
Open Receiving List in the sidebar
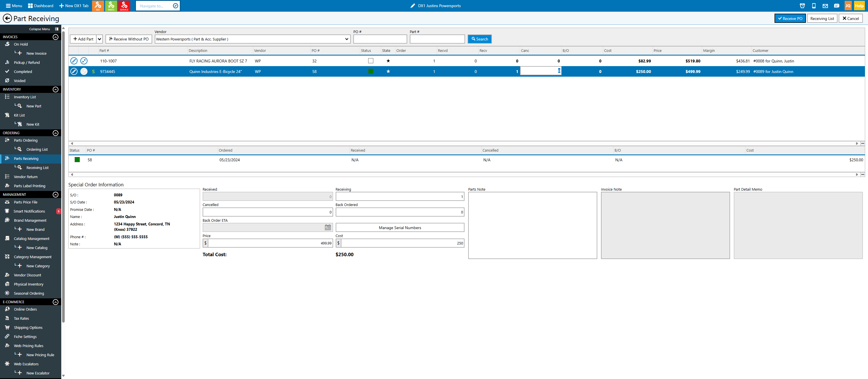pyautogui.click(x=37, y=168)
